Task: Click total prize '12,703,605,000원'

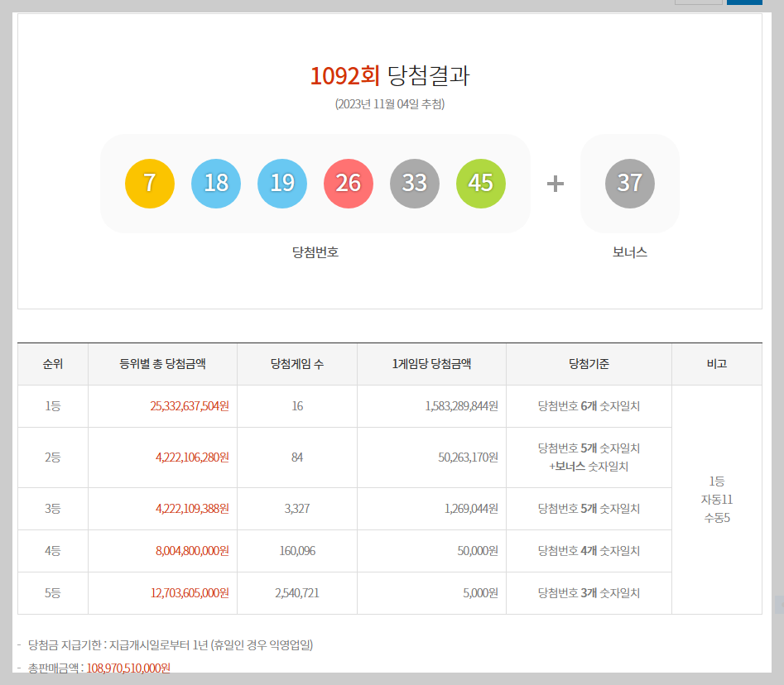Action: tap(190, 593)
